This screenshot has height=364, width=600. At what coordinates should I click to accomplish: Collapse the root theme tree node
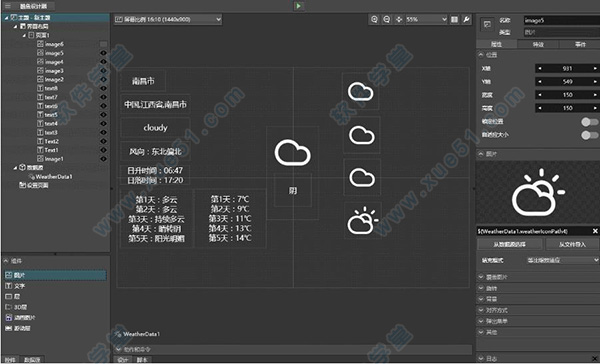click(6, 18)
